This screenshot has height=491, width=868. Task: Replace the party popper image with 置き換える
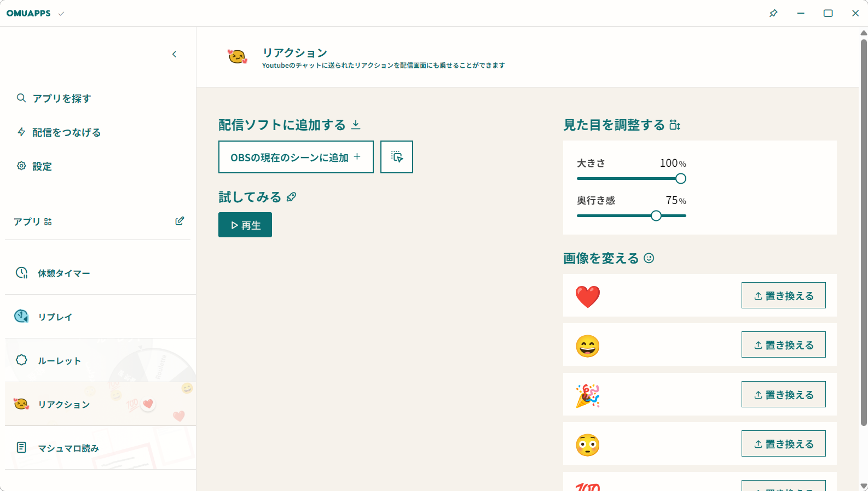click(784, 394)
